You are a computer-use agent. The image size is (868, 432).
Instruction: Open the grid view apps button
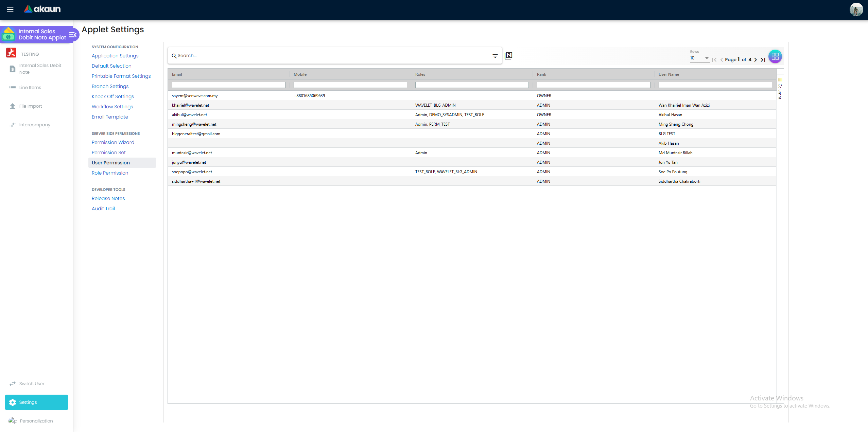coord(775,56)
